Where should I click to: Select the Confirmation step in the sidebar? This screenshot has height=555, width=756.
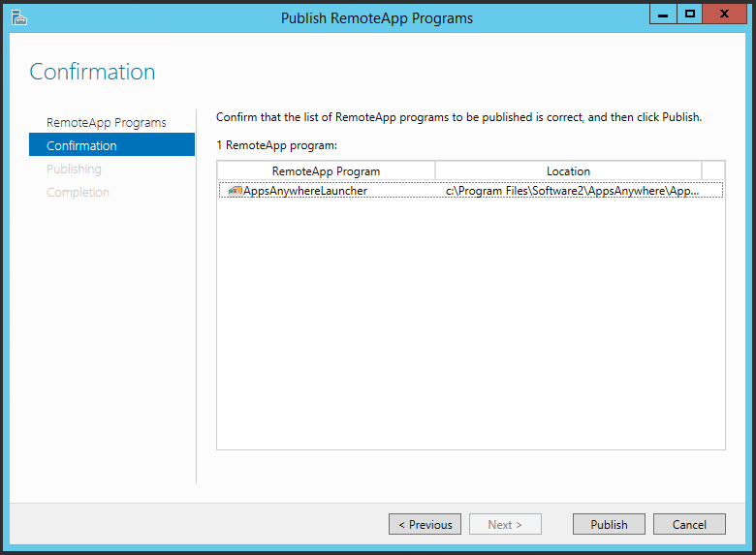(111, 145)
